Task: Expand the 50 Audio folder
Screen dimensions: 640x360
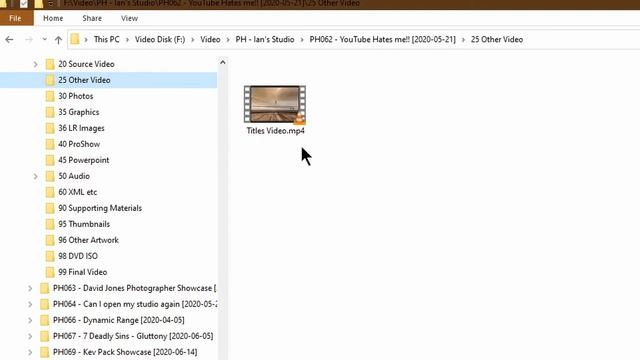Action: pyautogui.click(x=36, y=176)
